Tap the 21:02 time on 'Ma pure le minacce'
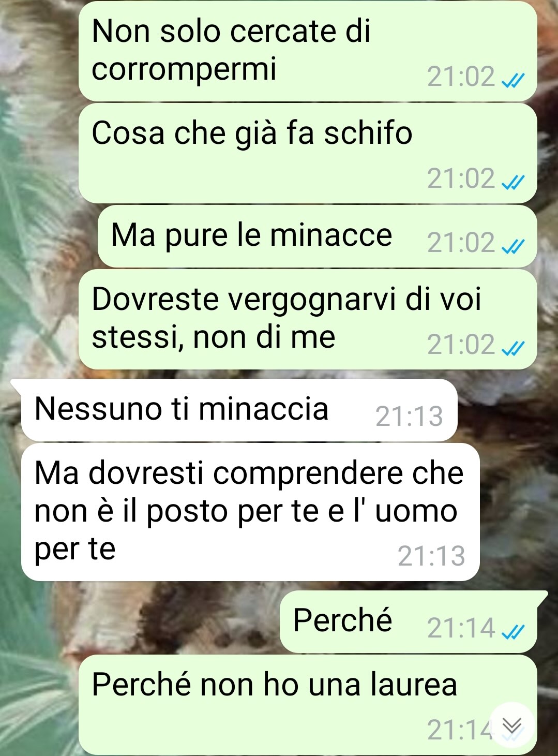 coord(461,243)
